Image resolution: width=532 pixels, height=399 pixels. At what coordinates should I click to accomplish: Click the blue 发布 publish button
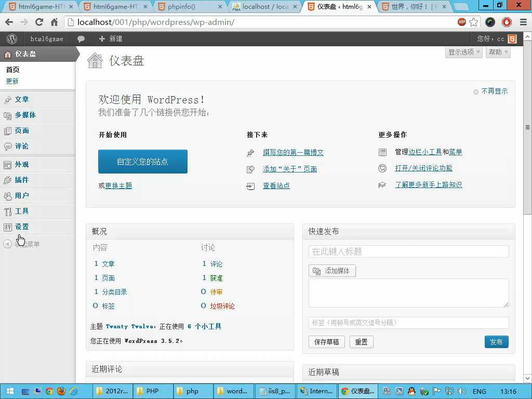tap(496, 342)
